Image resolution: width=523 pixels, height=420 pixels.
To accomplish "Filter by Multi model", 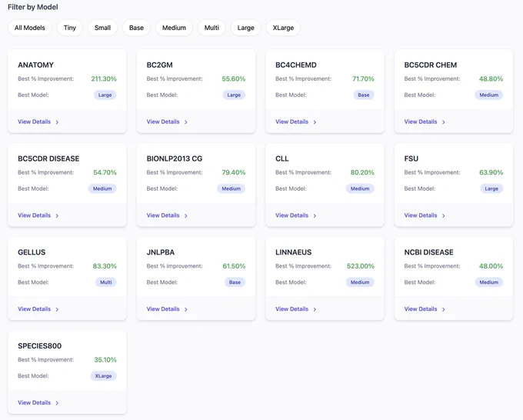I will [x=212, y=28].
